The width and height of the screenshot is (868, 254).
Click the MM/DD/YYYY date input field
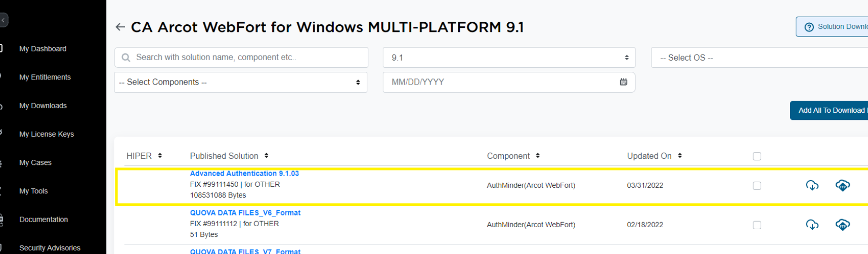(509, 82)
